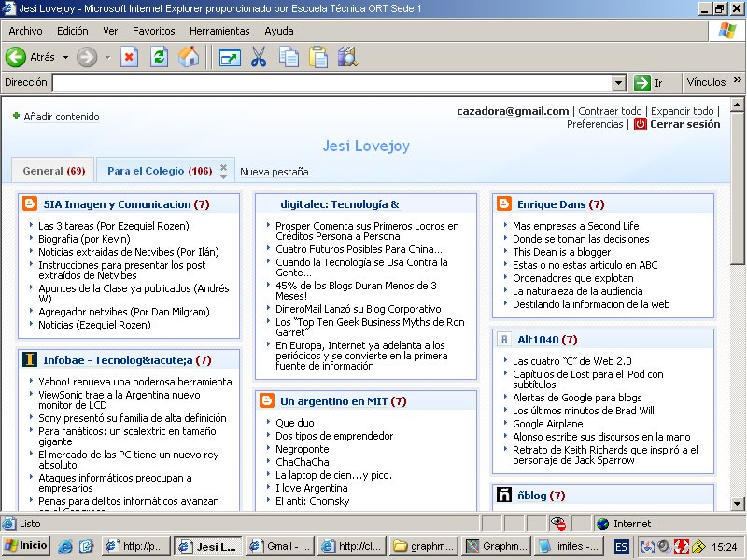Open the digitalec: Tecnología & module title

pos(340,204)
